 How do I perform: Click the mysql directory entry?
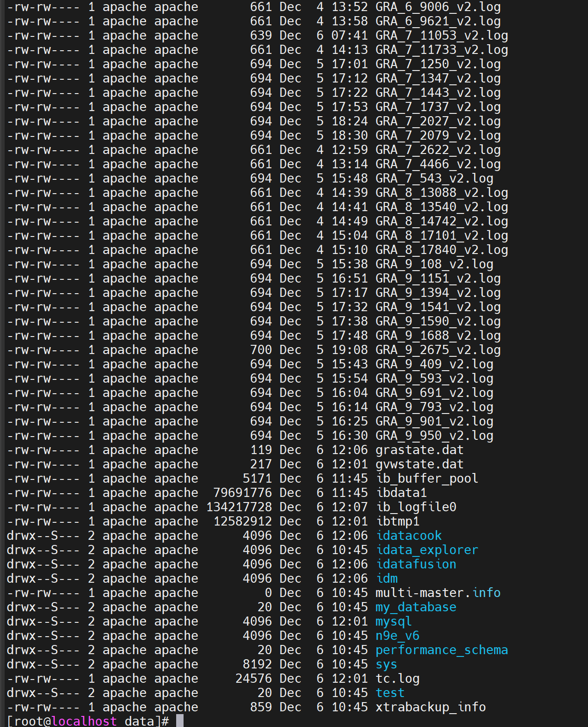pyautogui.click(x=393, y=621)
